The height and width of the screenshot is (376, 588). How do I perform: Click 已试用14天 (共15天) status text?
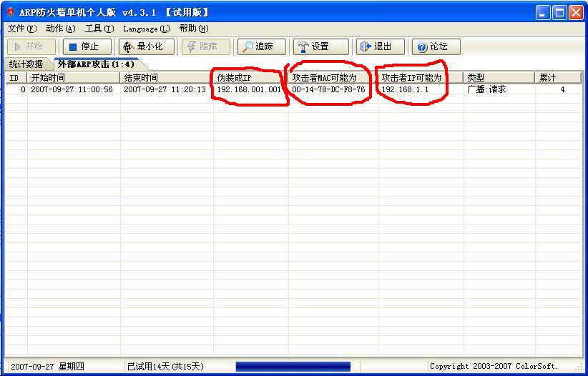[x=165, y=366]
